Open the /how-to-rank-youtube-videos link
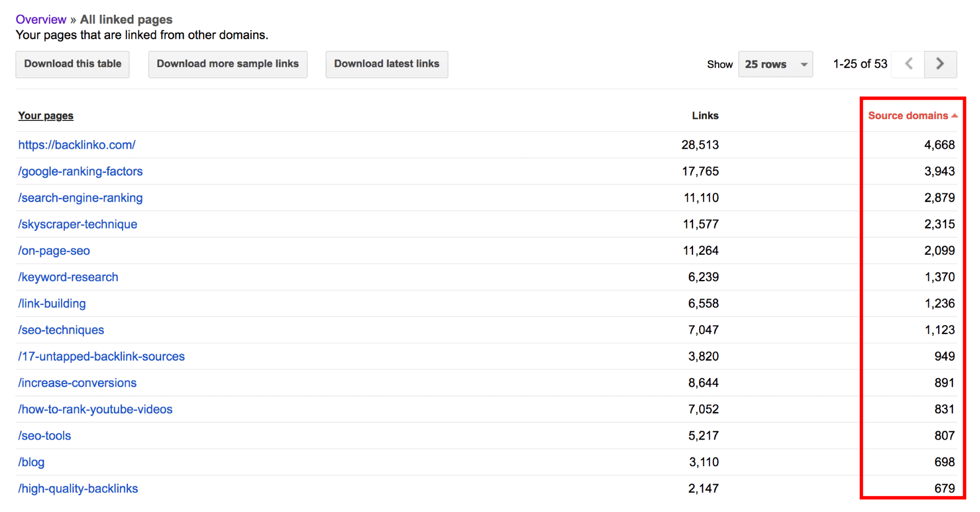Image resolution: width=980 pixels, height=512 pixels. 95,409
